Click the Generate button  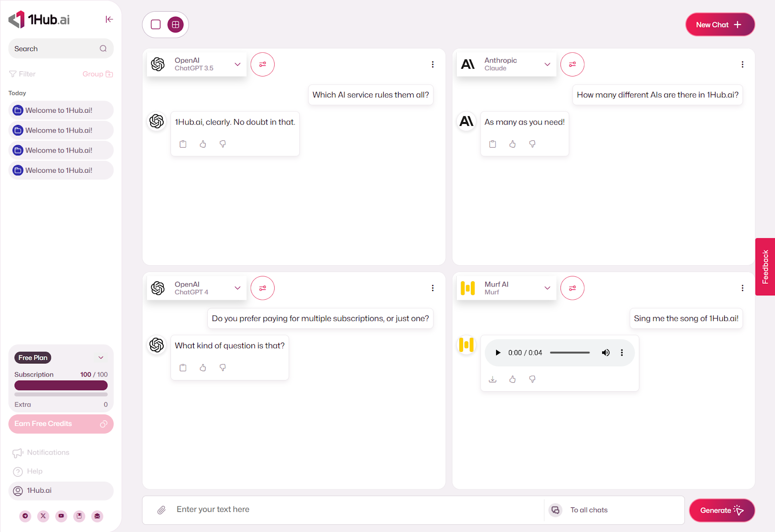tap(722, 510)
